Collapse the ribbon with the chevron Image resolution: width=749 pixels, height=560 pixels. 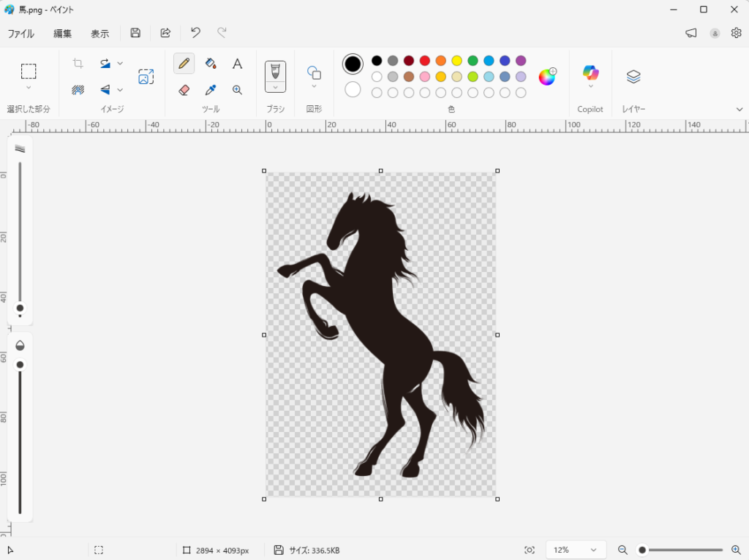coord(739,109)
